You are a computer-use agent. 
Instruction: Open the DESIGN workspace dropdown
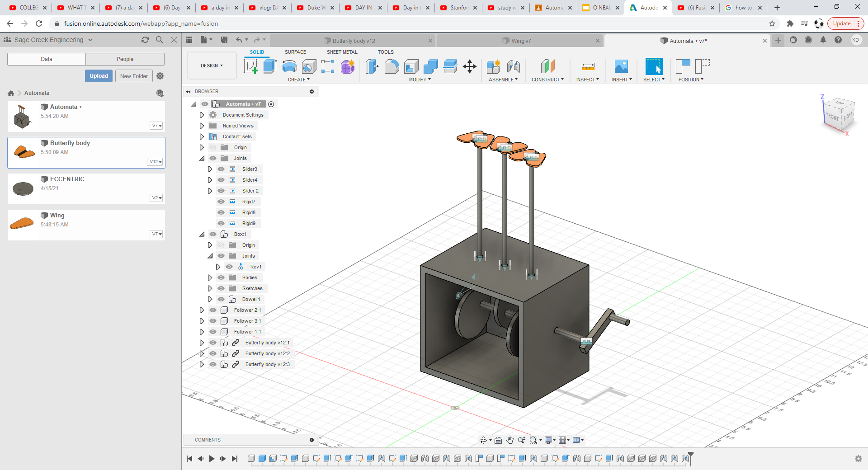pos(212,66)
